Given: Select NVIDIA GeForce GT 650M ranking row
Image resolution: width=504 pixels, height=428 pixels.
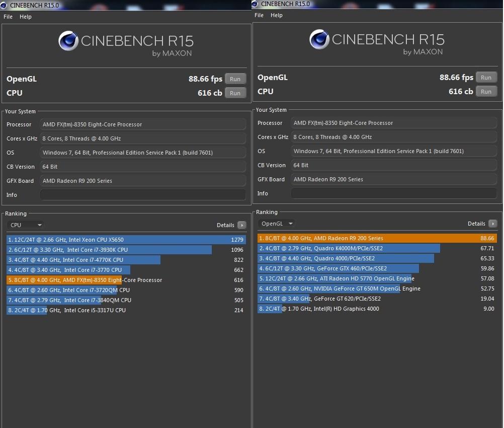Looking at the screenshot, I should [x=377, y=289].
